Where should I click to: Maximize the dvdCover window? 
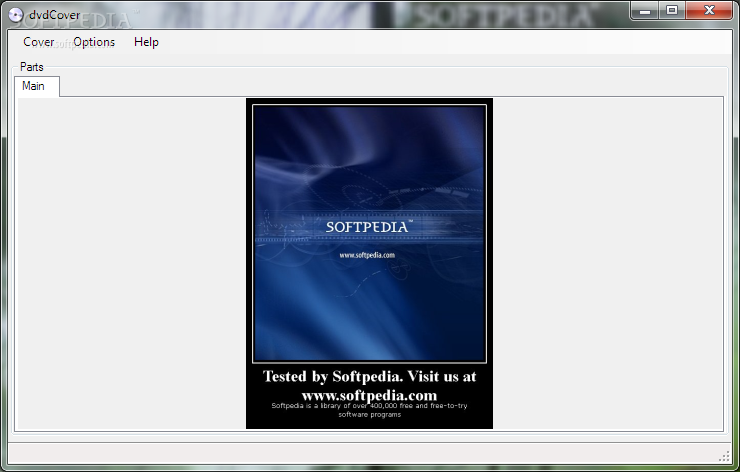coord(672,11)
